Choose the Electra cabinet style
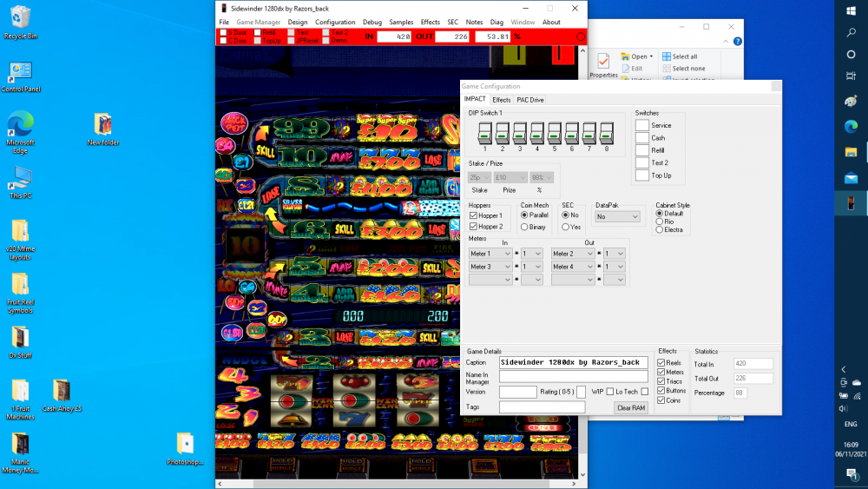The image size is (868, 489). [660, 229]
